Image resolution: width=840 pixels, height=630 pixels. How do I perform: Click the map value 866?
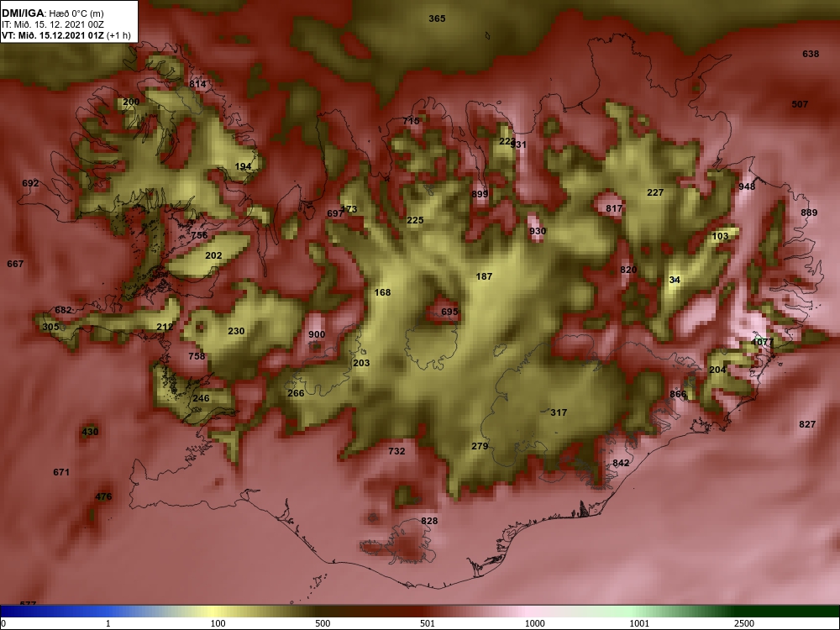pos(678,394)
